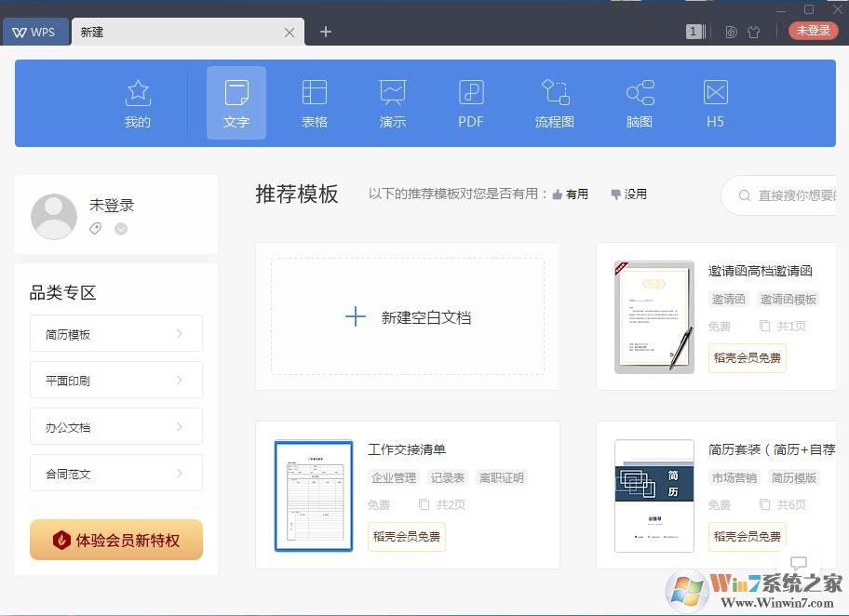Click the 体验会员新特权 button
Screen dimensions: 849x616
(x=116, y=540)
